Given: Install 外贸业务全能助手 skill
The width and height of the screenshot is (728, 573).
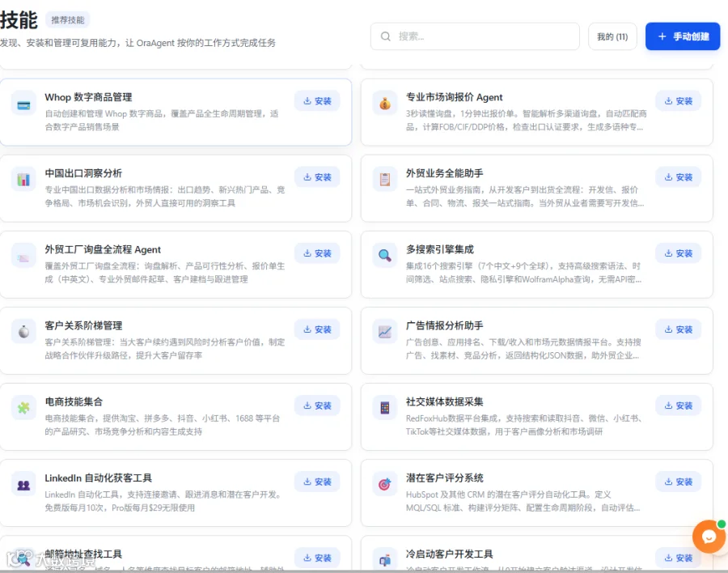Looking at the screenshot, I should point(679,177).
